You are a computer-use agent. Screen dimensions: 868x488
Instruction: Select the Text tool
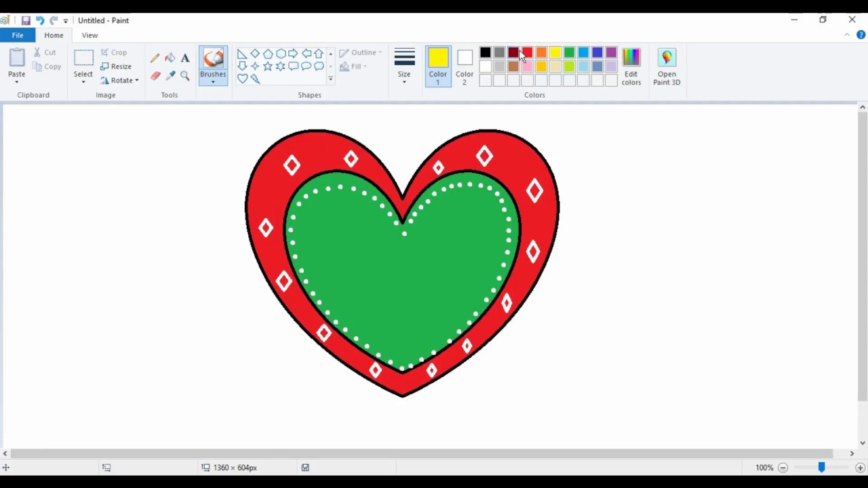pyautogui.click(x=184, y=58)
